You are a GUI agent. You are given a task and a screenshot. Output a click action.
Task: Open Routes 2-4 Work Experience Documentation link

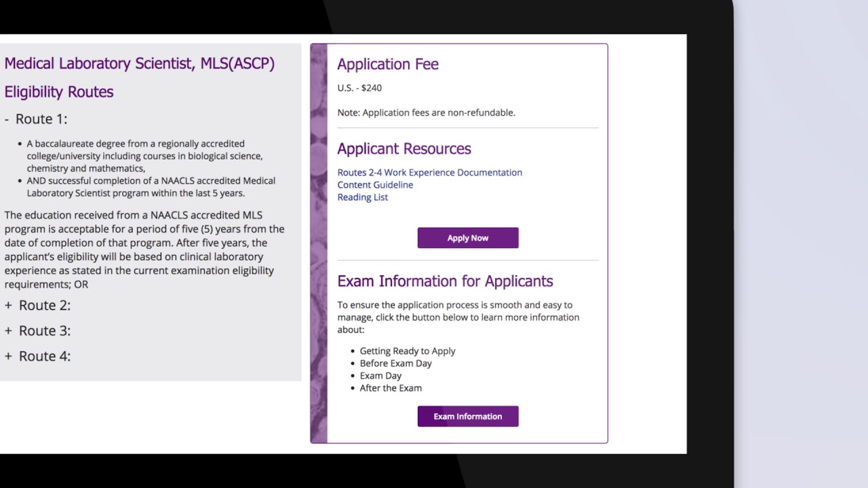pos(430,173)
